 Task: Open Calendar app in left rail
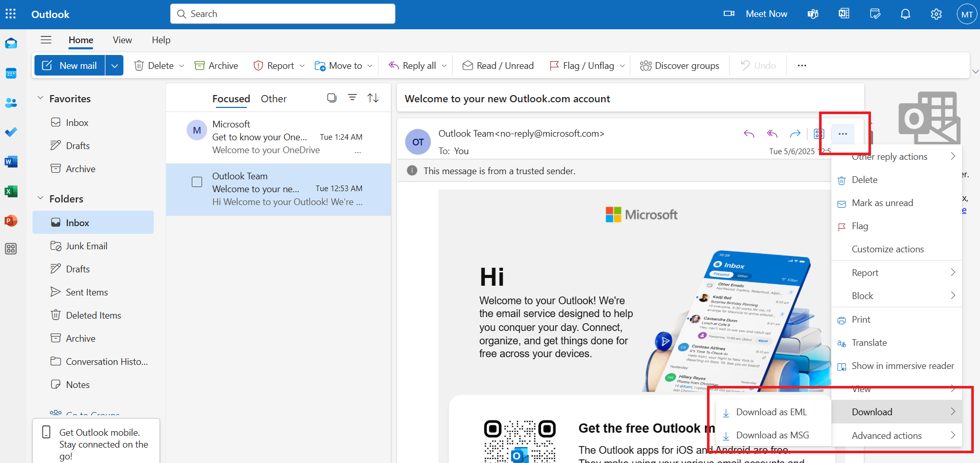tap(11, 73)
